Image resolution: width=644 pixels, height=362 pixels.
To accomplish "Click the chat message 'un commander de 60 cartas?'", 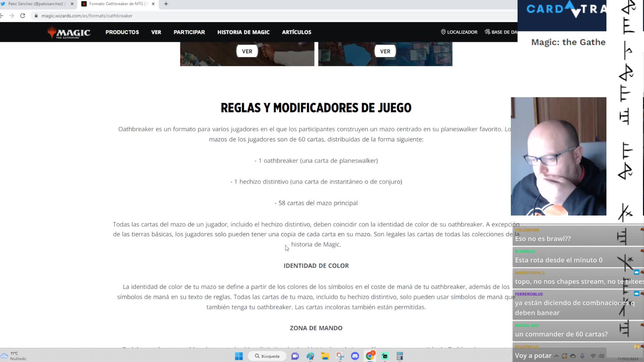I will tap(561, 334).
